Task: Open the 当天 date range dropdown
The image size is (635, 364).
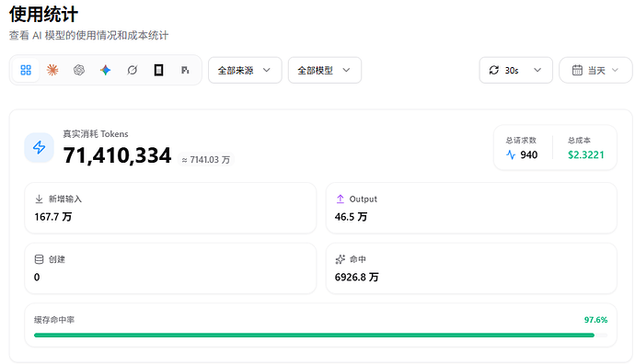Action: pyautogui.click(x=595, y=71)
